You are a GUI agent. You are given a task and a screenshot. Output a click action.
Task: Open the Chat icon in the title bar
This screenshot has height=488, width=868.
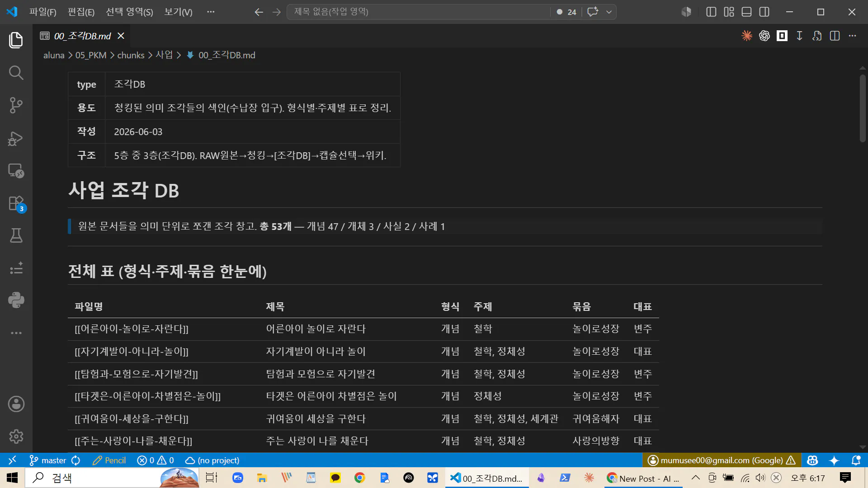click(593, 12)
